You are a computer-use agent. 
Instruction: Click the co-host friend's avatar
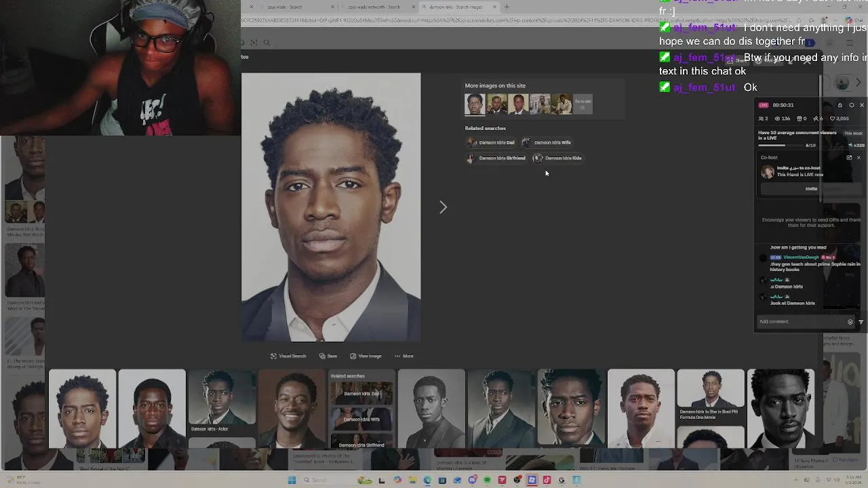[768, 172]
